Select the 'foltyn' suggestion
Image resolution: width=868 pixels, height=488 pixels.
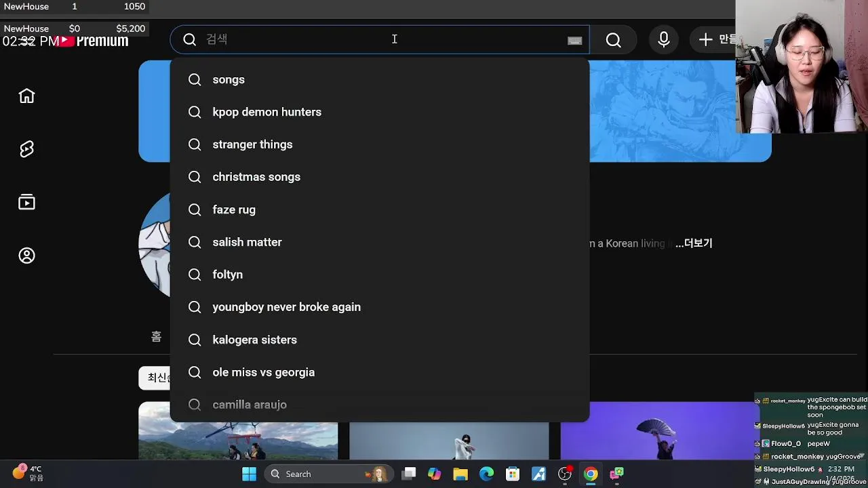pyautogui.click(x=380, y=274)
